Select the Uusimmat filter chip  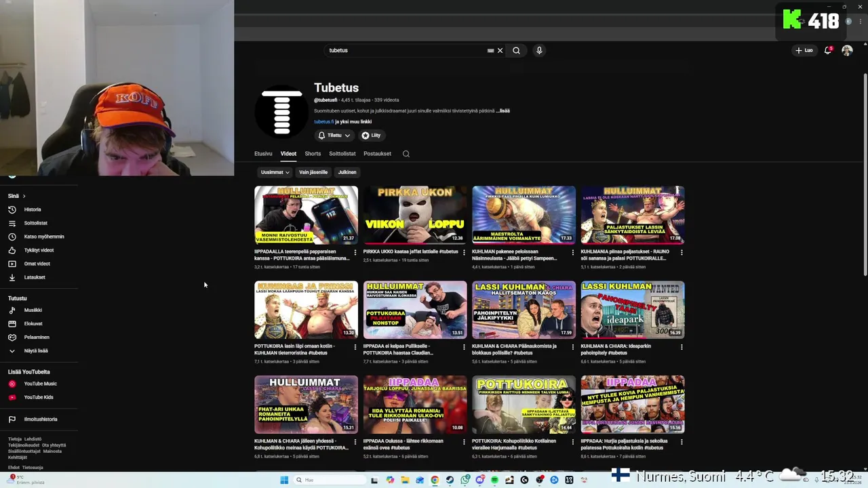coord(275,172)
